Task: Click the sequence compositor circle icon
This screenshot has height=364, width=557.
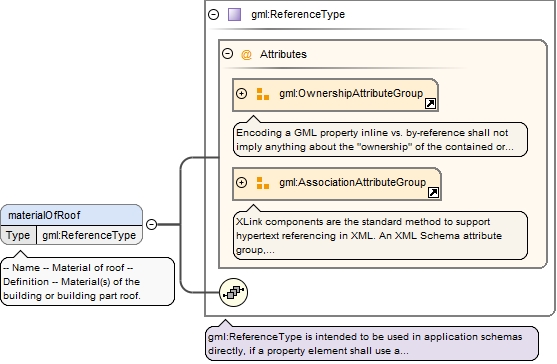Action: (233, 293)
